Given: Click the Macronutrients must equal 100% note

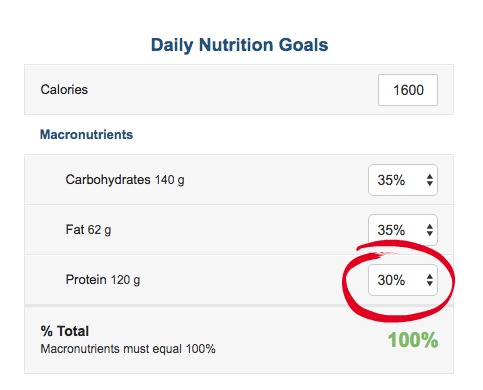Looking at the screenshot, I should 128,349.
